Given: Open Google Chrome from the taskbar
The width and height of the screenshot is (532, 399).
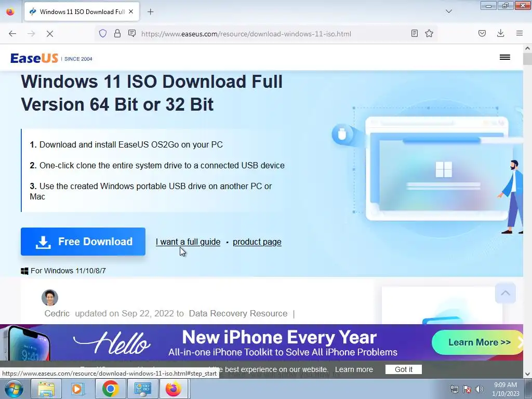Looking at the screenshot, I should pos(110,389).
